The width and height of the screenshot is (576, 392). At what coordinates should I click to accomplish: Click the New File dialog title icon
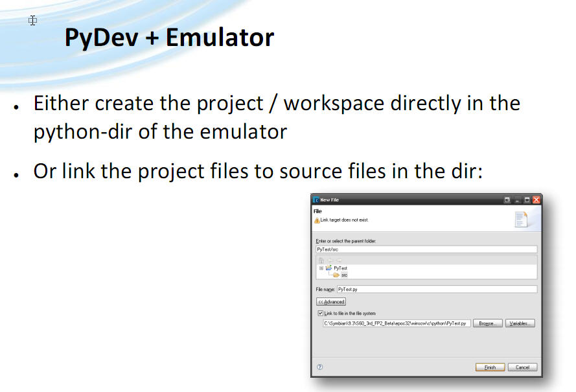click(316, 200)
